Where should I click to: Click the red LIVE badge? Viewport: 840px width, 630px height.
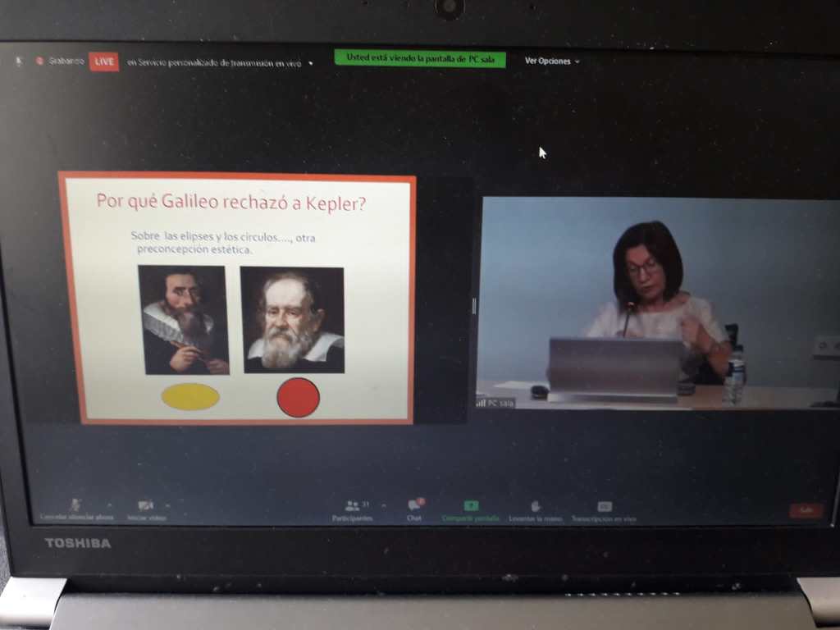pos(104,62)
